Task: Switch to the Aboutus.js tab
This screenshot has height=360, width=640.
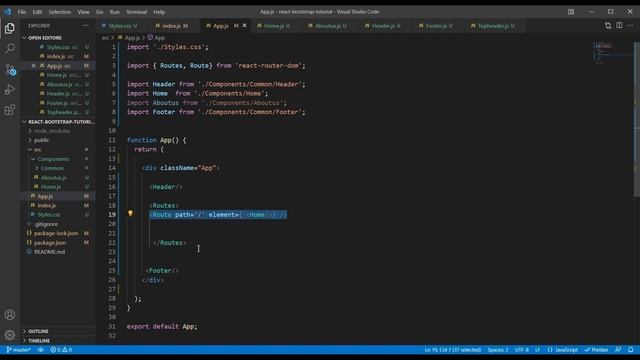Action: (330, 26)
